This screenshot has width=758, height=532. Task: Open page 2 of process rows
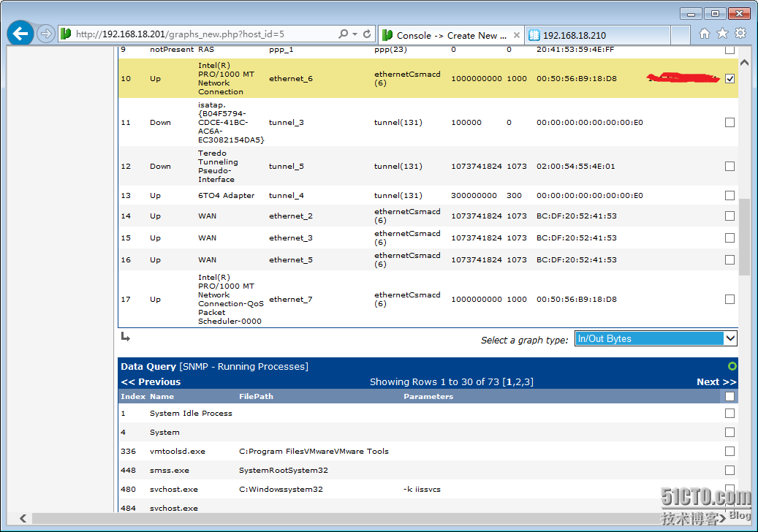(x=518, y=381)
